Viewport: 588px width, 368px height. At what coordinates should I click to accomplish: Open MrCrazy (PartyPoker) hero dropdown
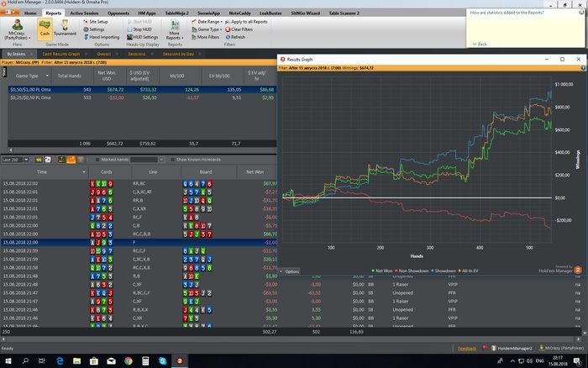coord(17,29)
